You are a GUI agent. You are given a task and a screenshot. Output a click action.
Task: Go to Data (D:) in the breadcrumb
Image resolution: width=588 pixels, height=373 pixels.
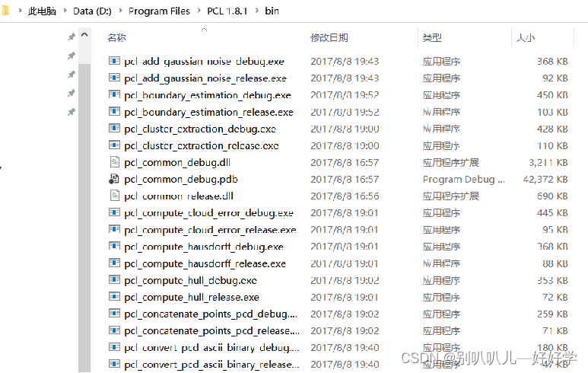click(x=92, y=11)
